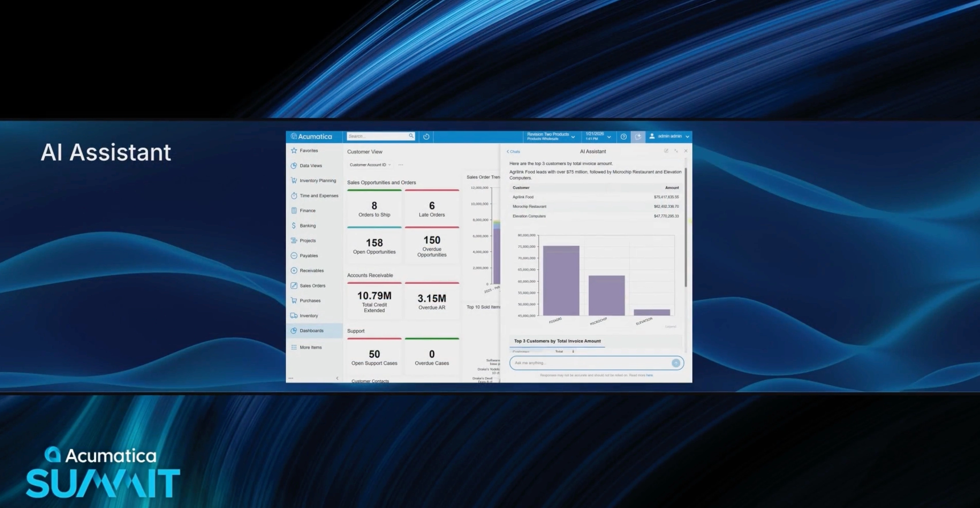Collapse the left navigation panel chevron
This screenshot has height=508, width=980.
337,378
